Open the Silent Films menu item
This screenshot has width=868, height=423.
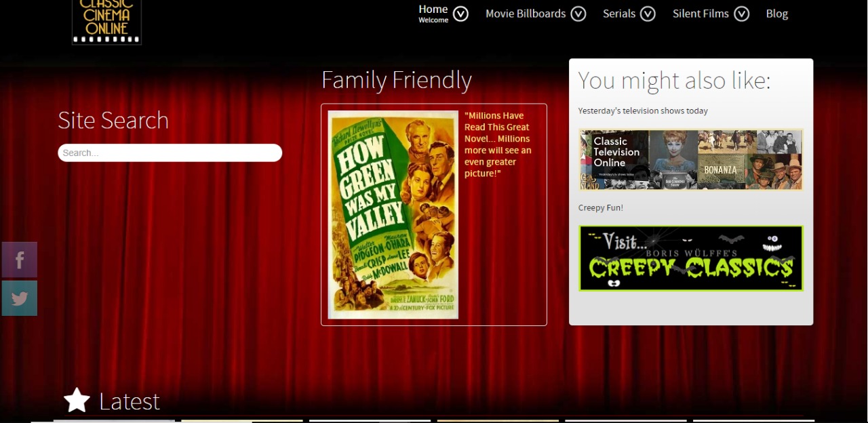(701, 14)
